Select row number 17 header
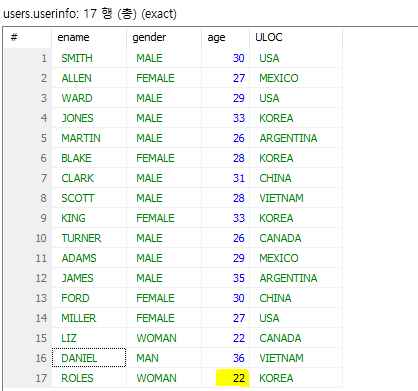This screenshot has height=391, width=418. pyautogui.click(x=28, y=378)
